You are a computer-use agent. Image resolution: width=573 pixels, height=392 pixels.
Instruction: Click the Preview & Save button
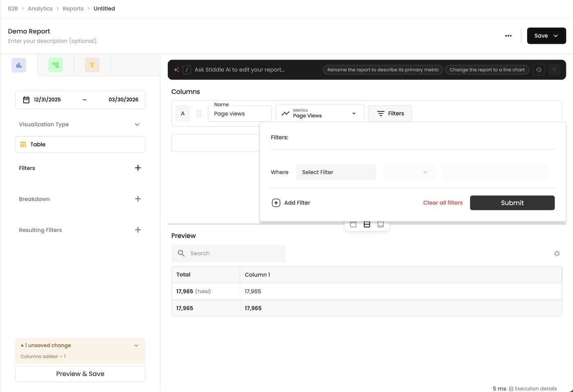[x=80, y=374]
